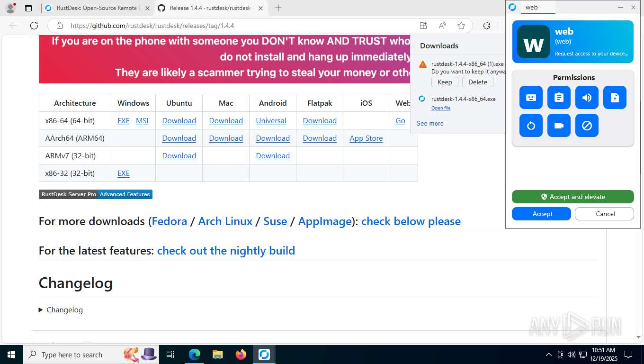
Task: Download Ubuntu ARMv7 build
Action: [x=179, y=156]
